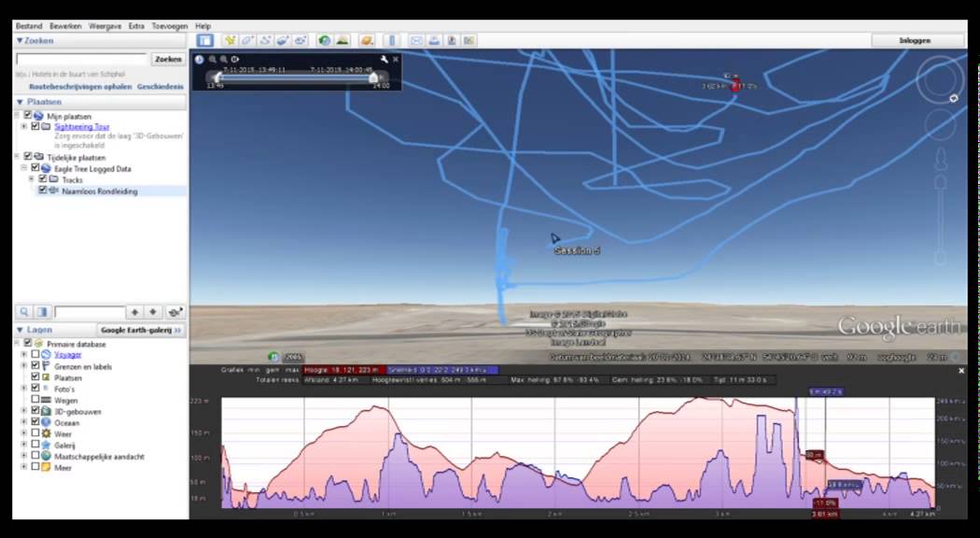
Task: Collapse the Lagen panel header arrow
Action: (20, 330)
